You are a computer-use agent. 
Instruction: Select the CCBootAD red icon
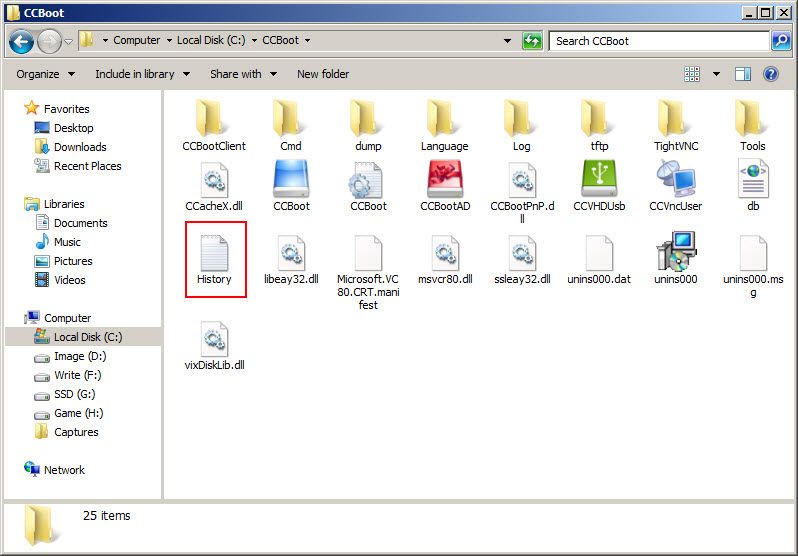pyautogui.click(x=445, y=186)
